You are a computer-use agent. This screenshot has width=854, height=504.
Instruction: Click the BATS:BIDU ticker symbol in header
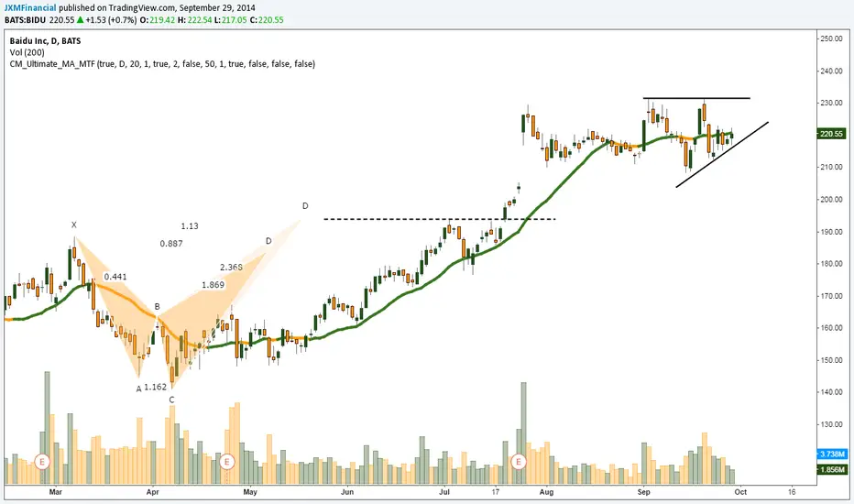[25, 20]
